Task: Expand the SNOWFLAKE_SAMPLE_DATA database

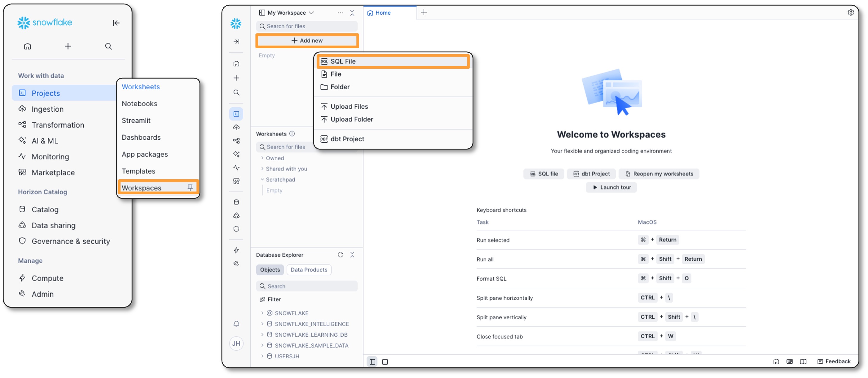Action: click(262, 345)
